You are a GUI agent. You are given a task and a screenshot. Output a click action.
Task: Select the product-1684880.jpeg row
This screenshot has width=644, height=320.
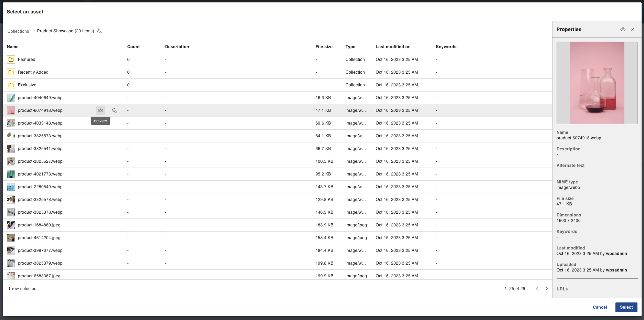39,225
